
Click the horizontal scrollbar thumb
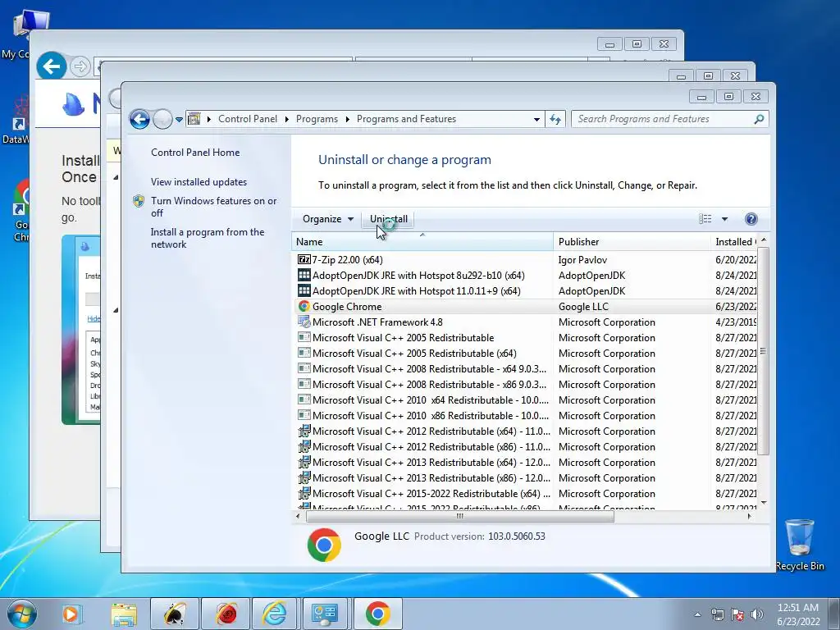459,517
